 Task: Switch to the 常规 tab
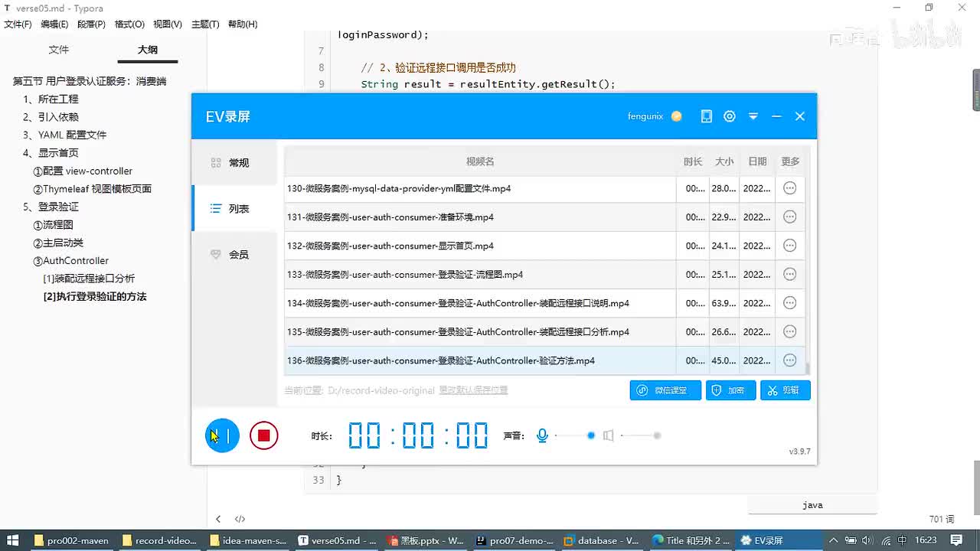234,162
